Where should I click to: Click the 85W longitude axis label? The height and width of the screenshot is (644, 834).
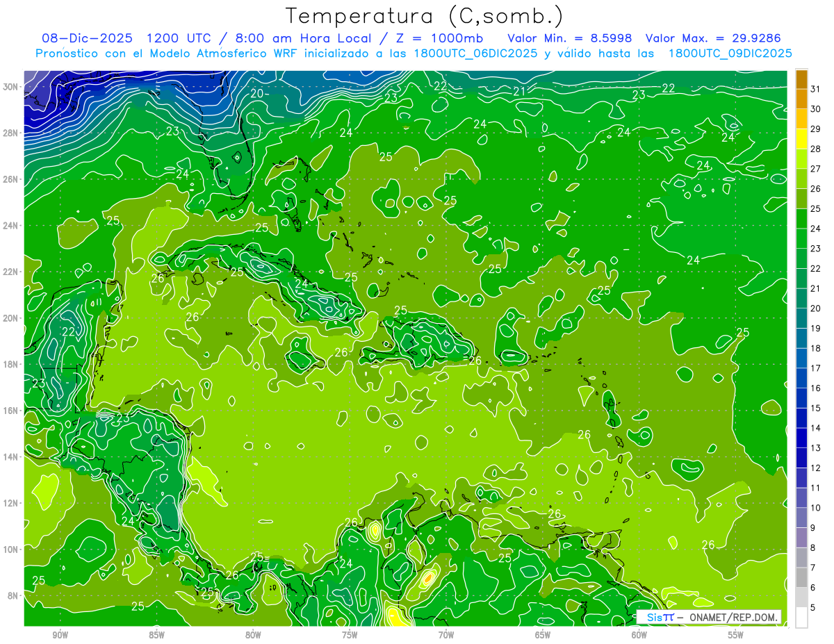coord(156,635)
